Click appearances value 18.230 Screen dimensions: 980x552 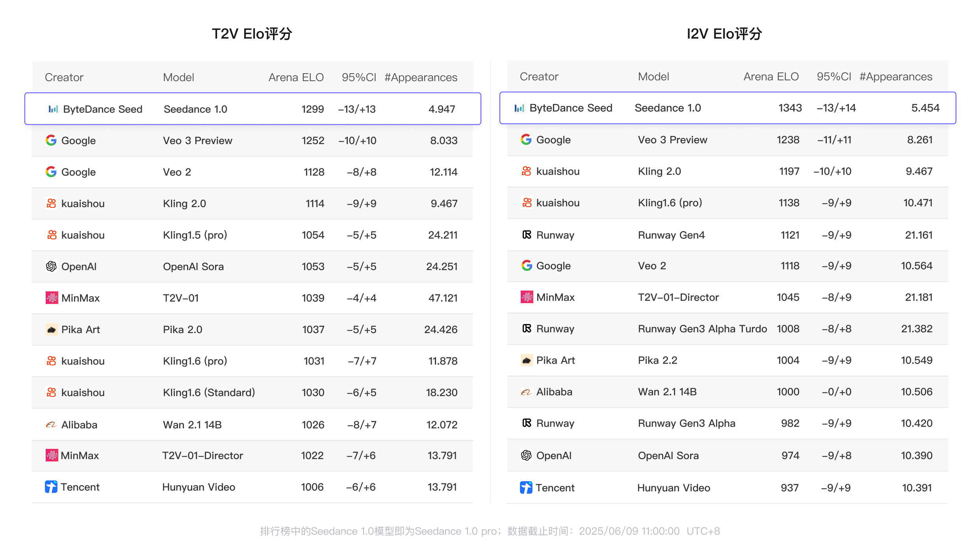(442, 393)
